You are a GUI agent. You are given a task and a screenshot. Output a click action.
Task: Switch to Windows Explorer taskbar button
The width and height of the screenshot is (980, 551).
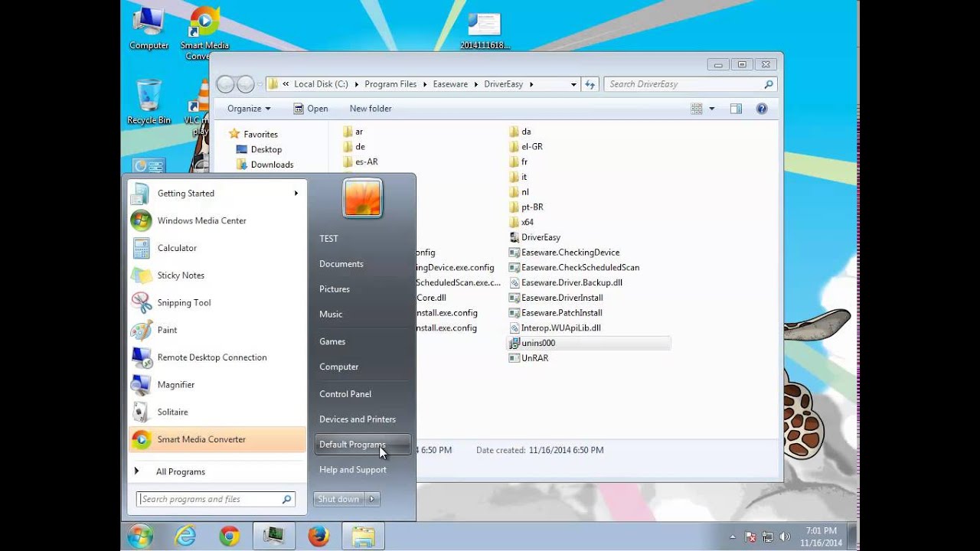pyautogui.click(x=363, y=536)
